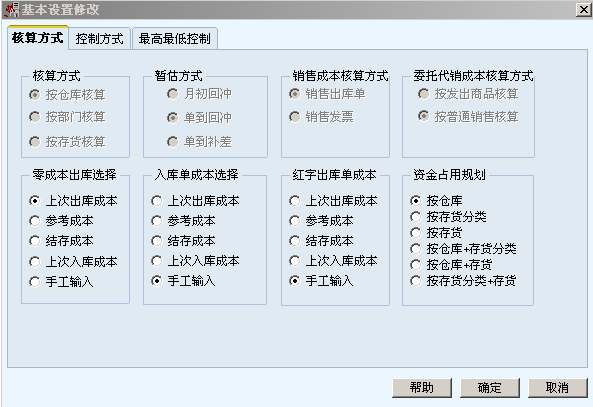Select 按存货分类+存货 option
Screen dimensions: 593x407
coord(464,281)
